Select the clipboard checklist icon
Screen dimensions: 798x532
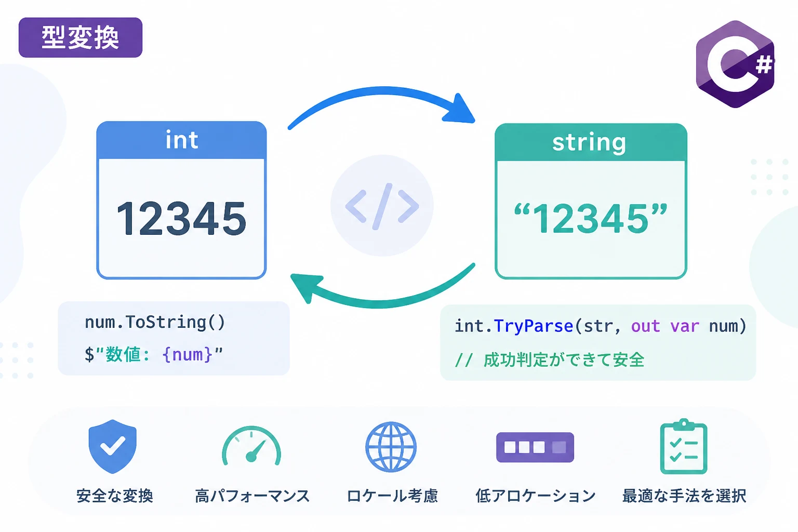click(x=684, y=446)
